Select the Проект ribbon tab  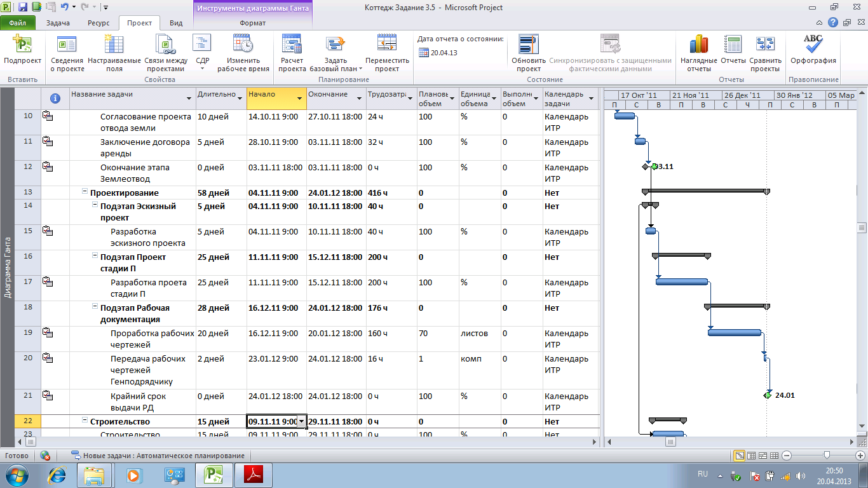(139, 22)
